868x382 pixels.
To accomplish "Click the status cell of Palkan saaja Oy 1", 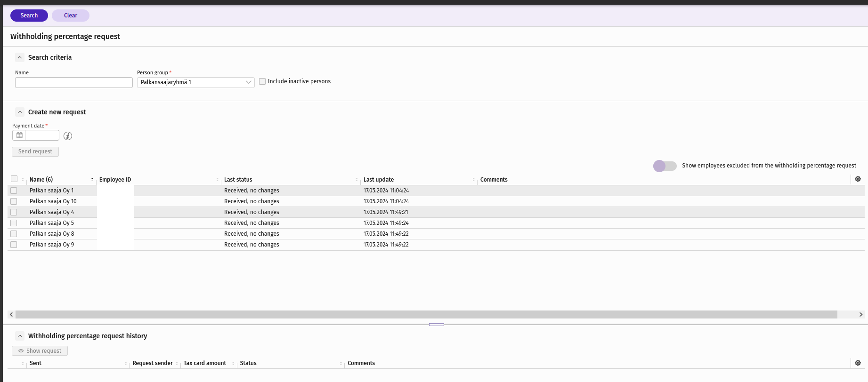I will 251,191.
